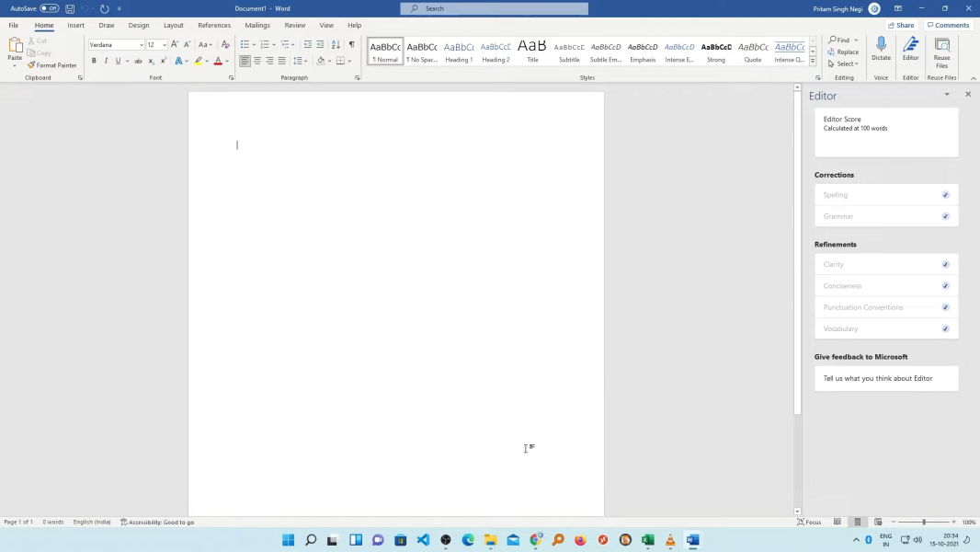Open the Reuse Files pane
This screenshot has height=552, width=980.
click(x=942, y=52)
